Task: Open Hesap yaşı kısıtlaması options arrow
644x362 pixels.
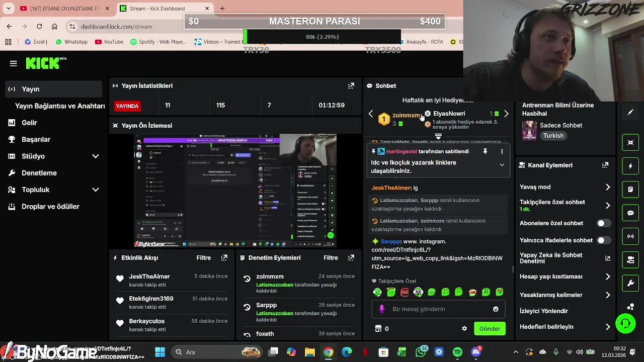Action: (608, 277)
